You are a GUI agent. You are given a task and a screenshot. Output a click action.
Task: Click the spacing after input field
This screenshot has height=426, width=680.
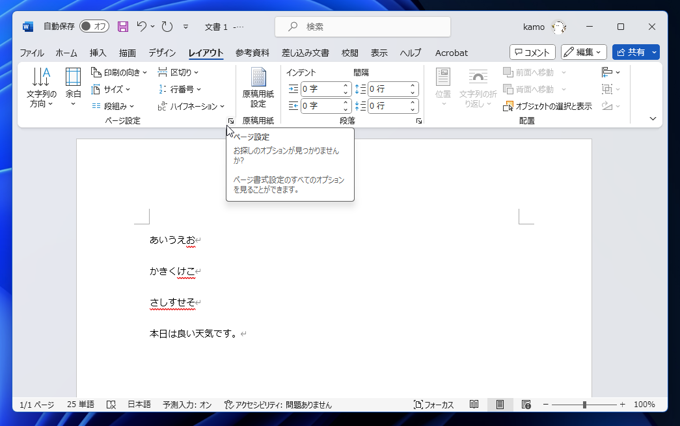(389, 106)
